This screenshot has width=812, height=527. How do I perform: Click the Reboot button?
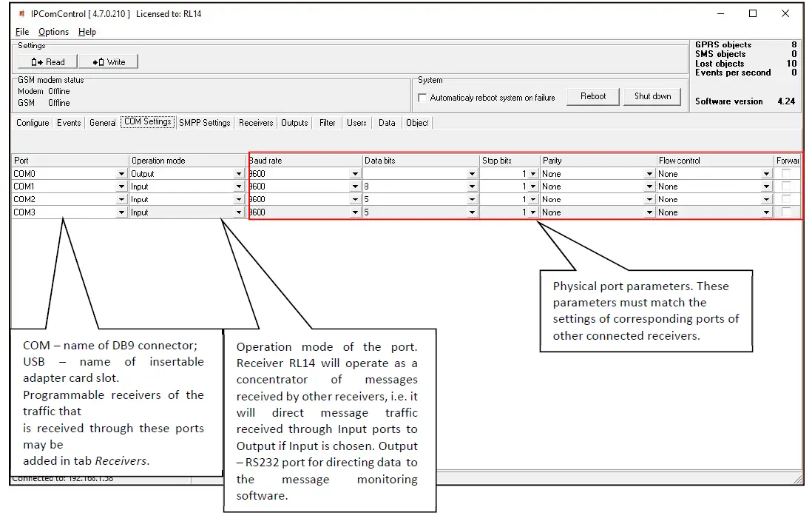tap(593, 96)
